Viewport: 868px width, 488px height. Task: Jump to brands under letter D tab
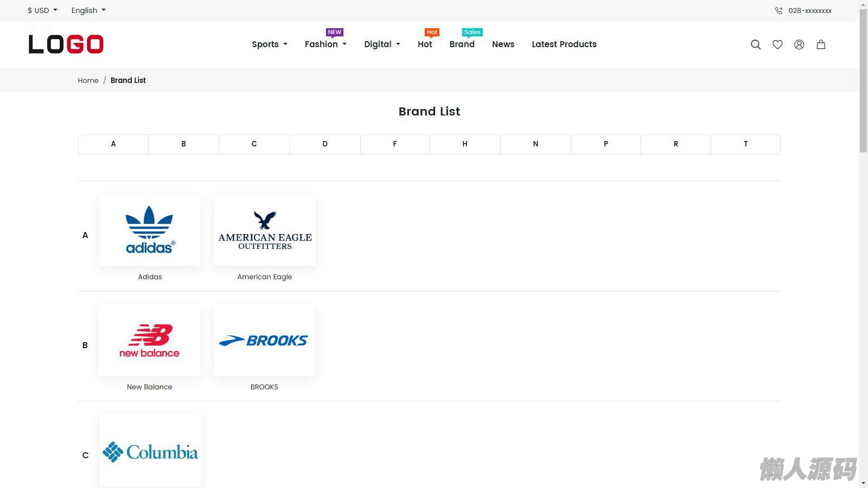point(325,144)
